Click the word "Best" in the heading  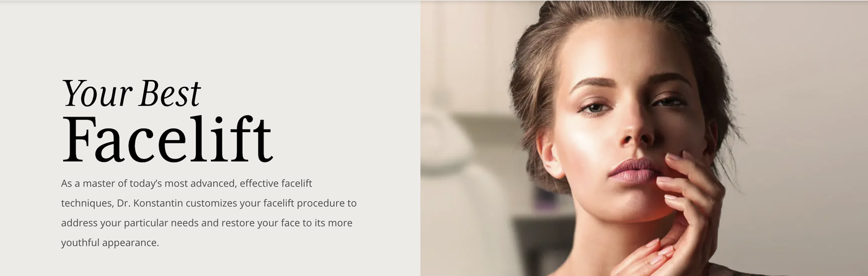point(170,94)
